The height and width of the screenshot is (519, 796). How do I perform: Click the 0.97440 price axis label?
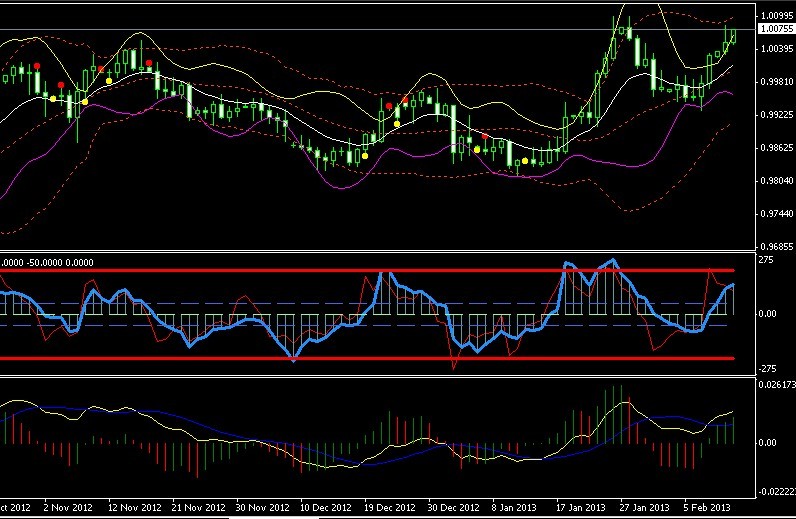point(777,214)
